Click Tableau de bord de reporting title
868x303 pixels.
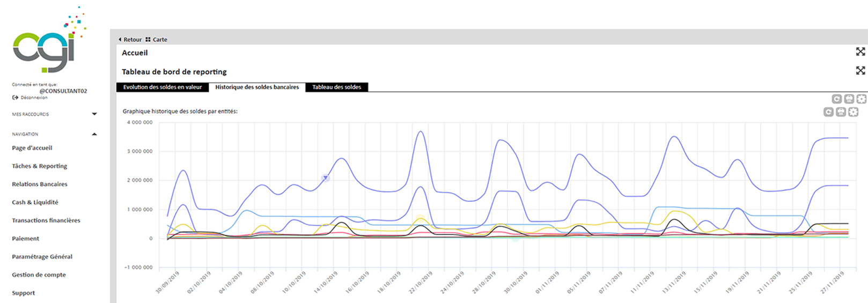(x=174, y=71)
